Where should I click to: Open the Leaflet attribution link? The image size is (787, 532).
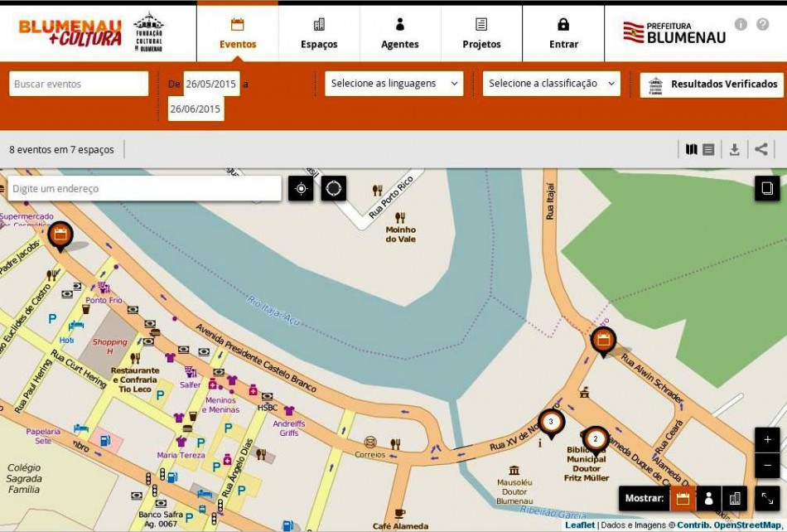click(x=580, y=525)
